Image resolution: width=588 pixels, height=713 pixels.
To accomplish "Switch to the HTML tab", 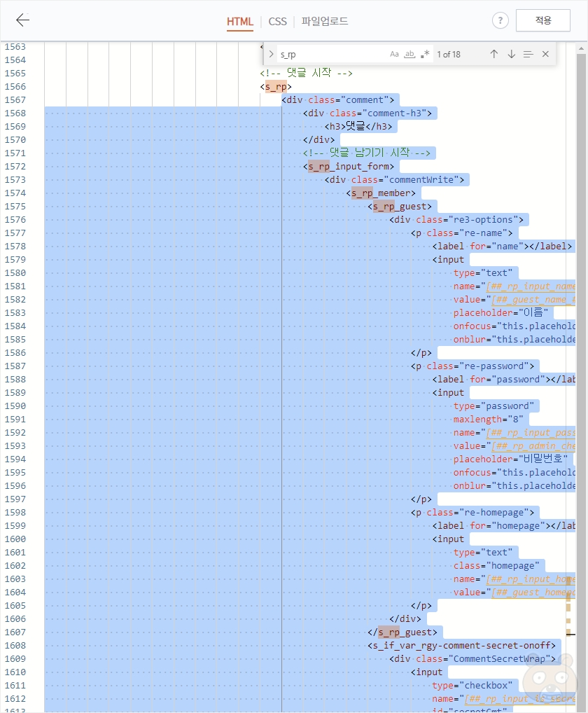I will pyautogui.click(x=240, y=22).
